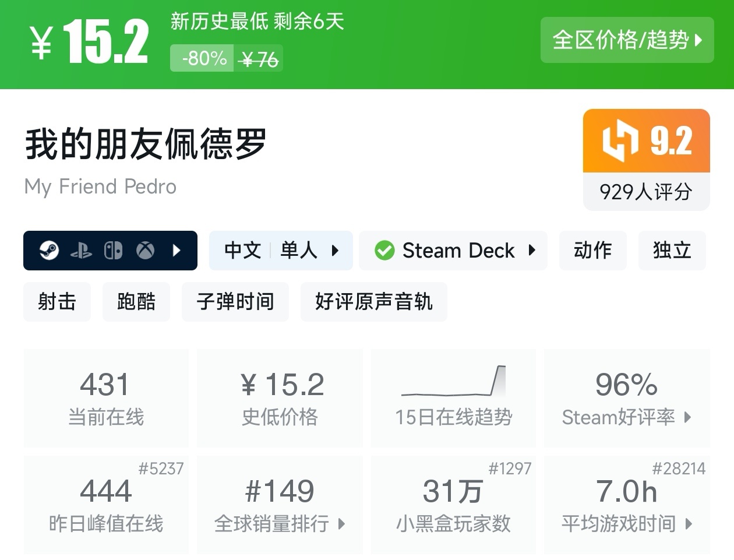Expand the platform list arrow

(x=177, y=251)
